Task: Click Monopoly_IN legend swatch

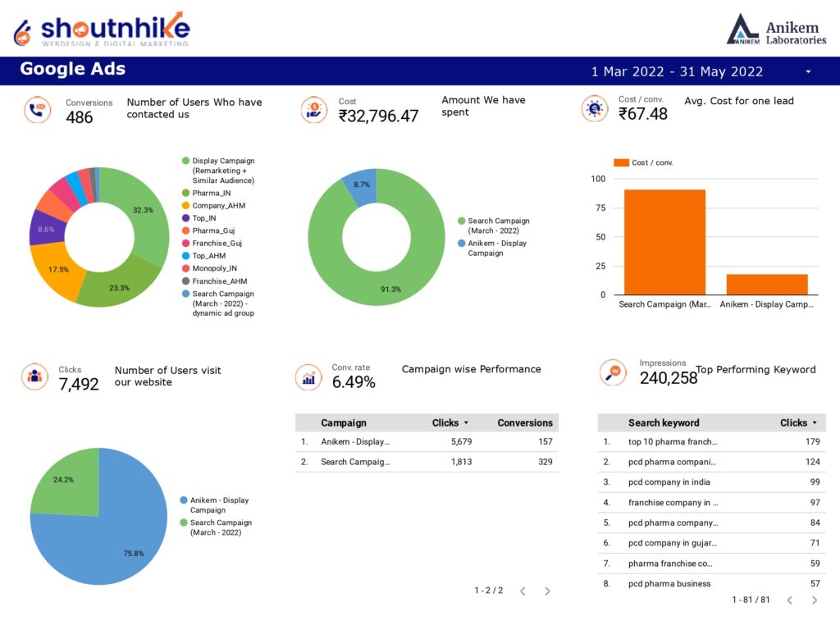Action: [186, 268]
